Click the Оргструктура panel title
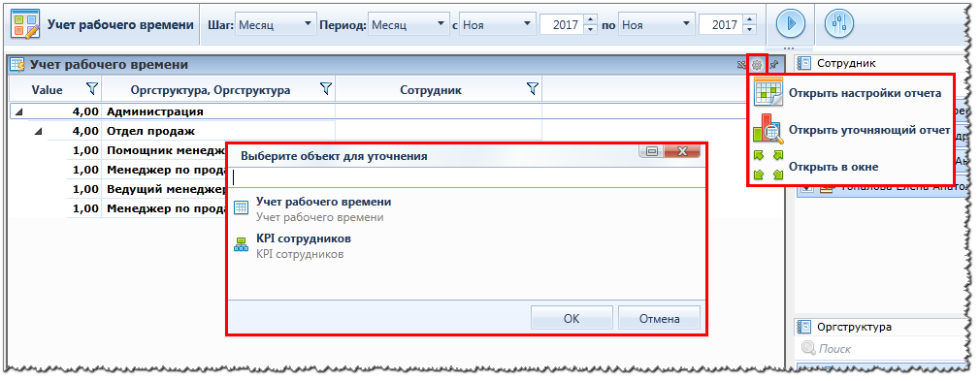Screen dimensions: 980x381 pyautogui.click(x=855, y=327)
